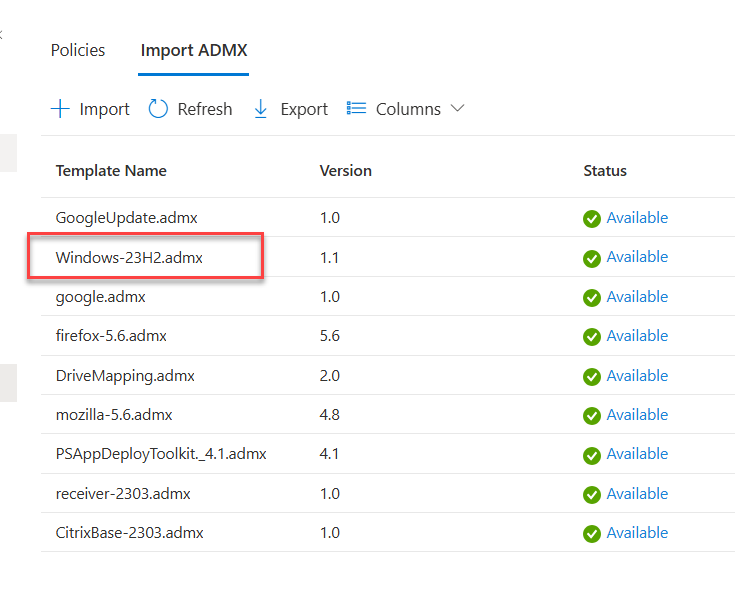Click version 1.0 of GoogleUpdate.admx
The height and width of the screenshot is (591, 735).
coord(330,218)
